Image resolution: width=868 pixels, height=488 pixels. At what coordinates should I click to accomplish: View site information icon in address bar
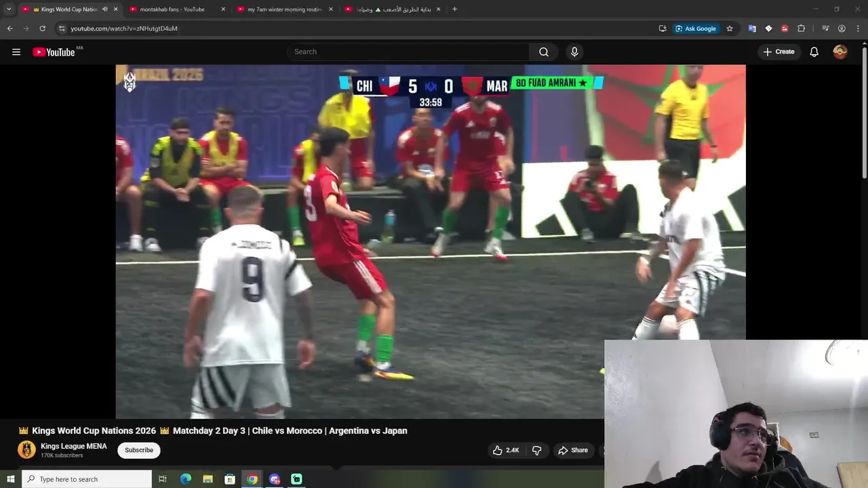point(62,28)
